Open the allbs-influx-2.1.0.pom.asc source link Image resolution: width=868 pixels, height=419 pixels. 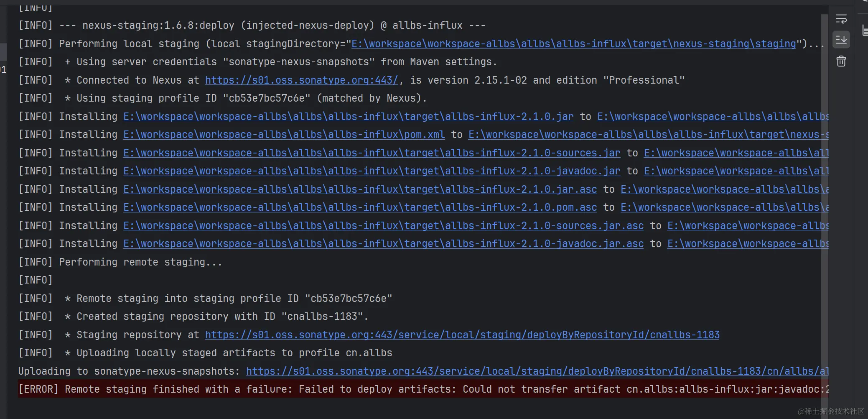click(x=360, y=207)
